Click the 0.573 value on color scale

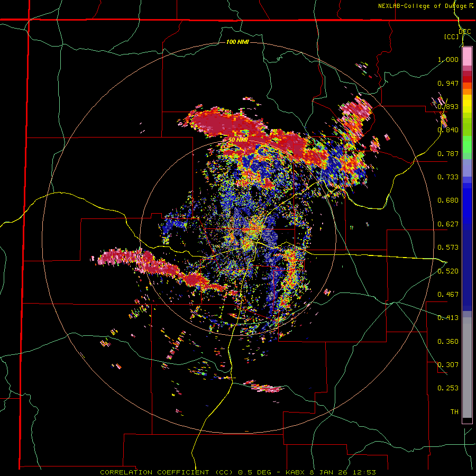(448, 248)
